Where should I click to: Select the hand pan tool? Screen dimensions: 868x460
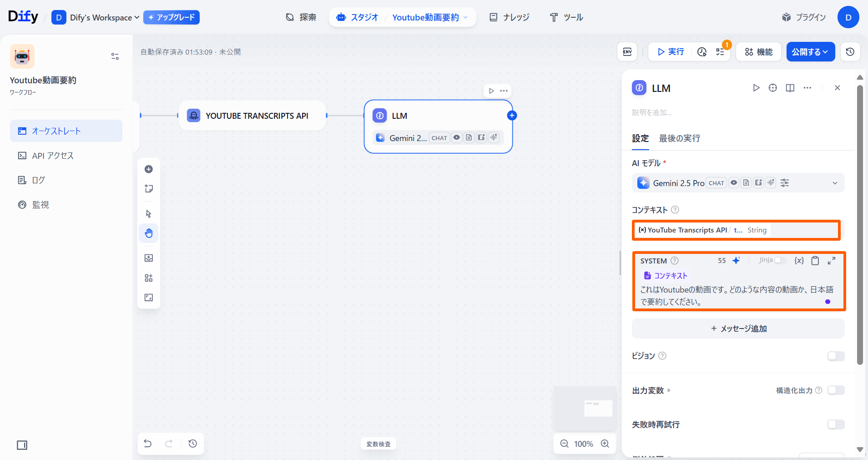[149, 233]
